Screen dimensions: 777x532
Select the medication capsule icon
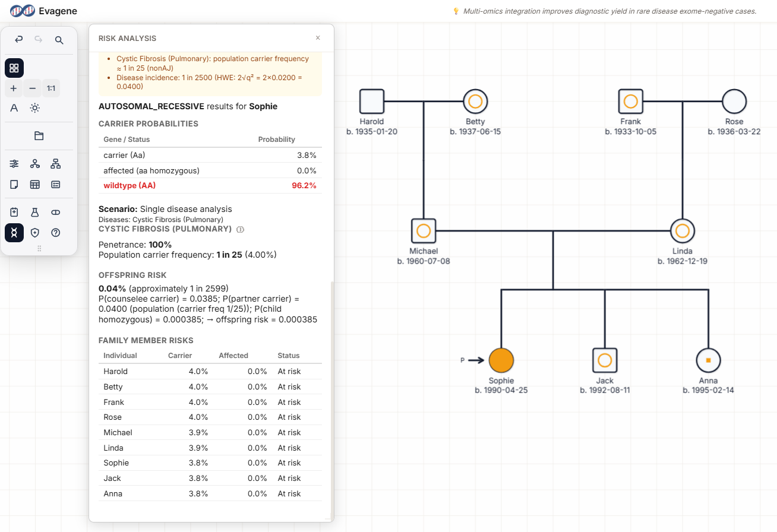[x=55, y=211]
